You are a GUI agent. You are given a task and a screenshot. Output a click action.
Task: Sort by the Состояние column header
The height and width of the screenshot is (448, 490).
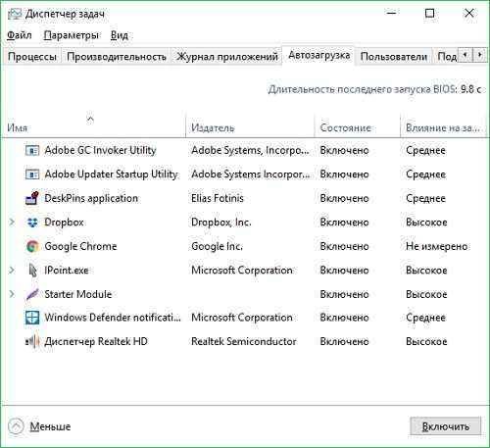(x=345, y=127)
